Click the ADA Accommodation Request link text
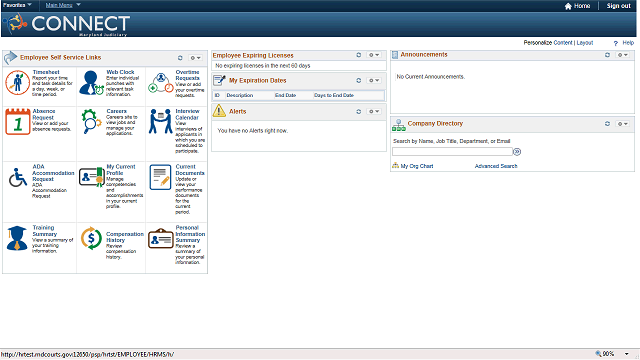 (x=53, y=173)
